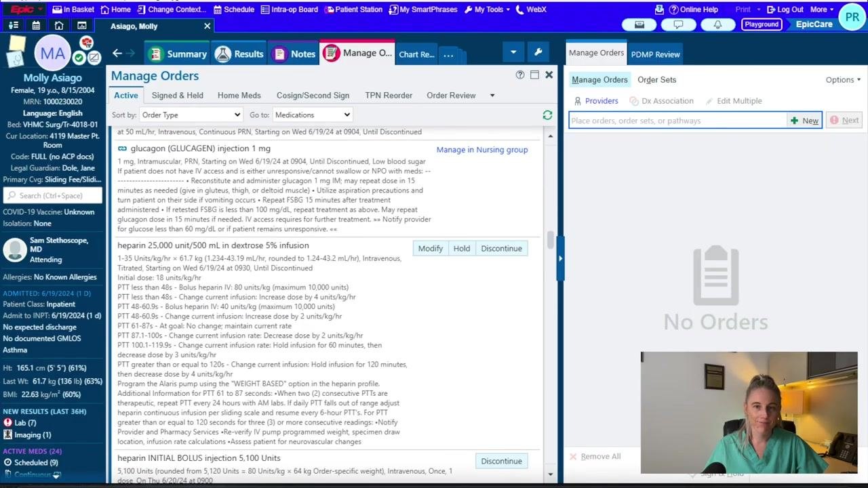Open the notifications bell button
Image resolution: width=868 pixels, height=488 pixels.
[x=717, y=24]
